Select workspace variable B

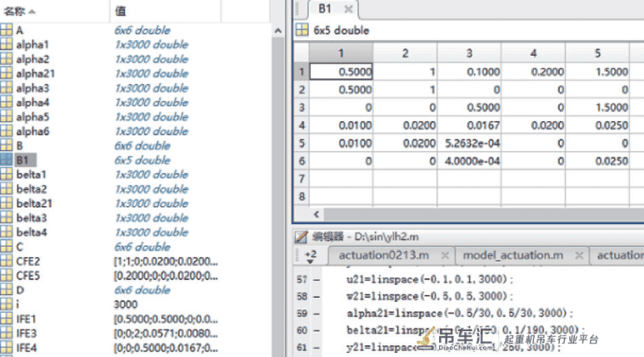click(20, 145)
